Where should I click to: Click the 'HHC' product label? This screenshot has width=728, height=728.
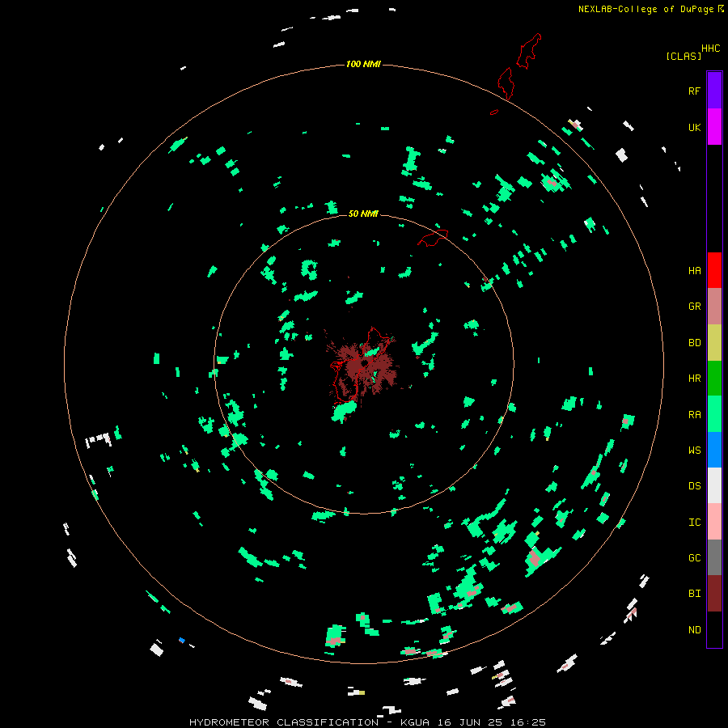711,49
